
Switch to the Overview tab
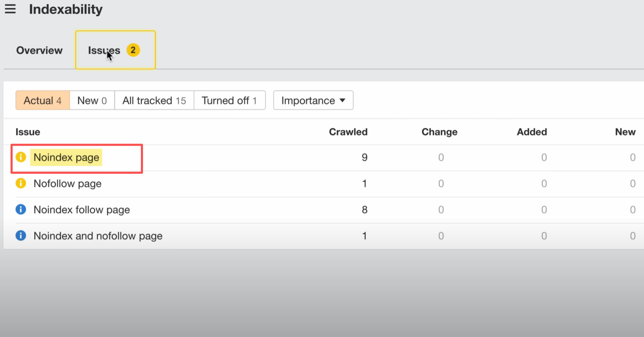(x=39, y=51)
